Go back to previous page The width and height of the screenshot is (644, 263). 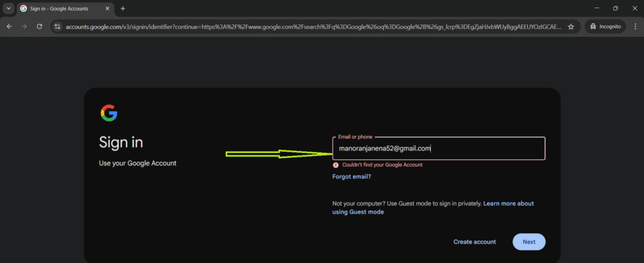9,26
